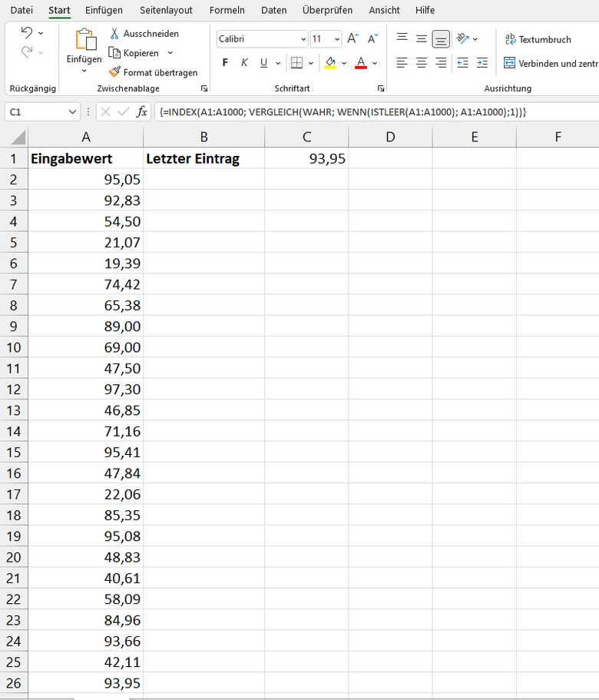Expand the name box dropdown arrow
This screenshot has width=599, height=700.
(x=73, y=112)
